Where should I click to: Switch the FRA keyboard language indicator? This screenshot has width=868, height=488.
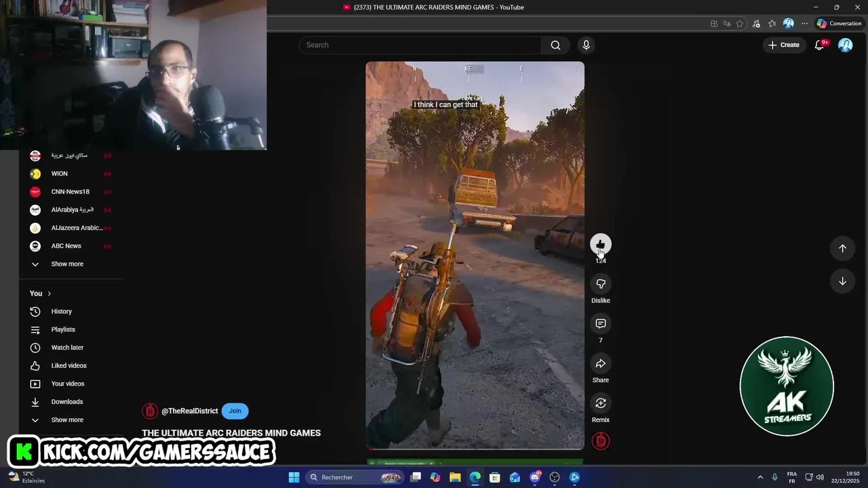792,477
